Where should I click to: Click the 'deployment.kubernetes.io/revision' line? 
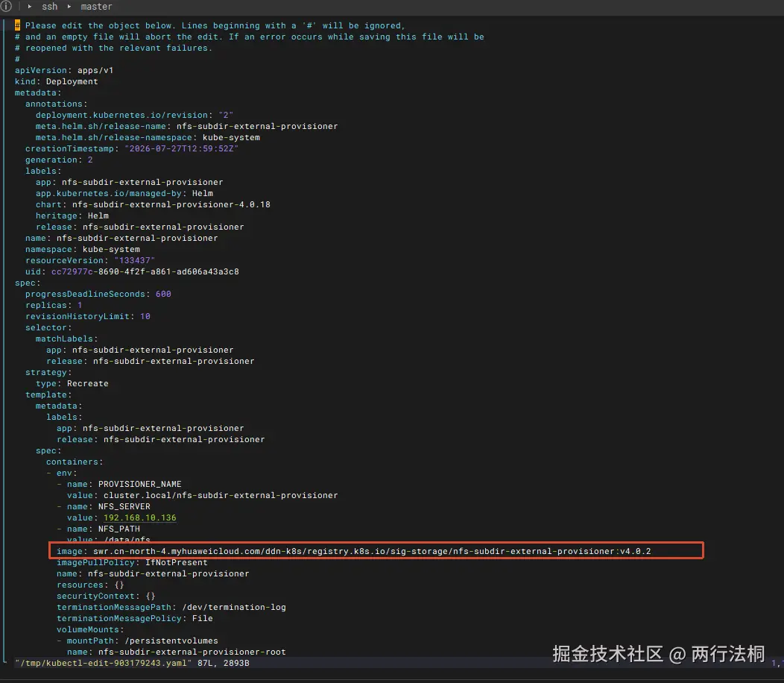coord(134,115)
